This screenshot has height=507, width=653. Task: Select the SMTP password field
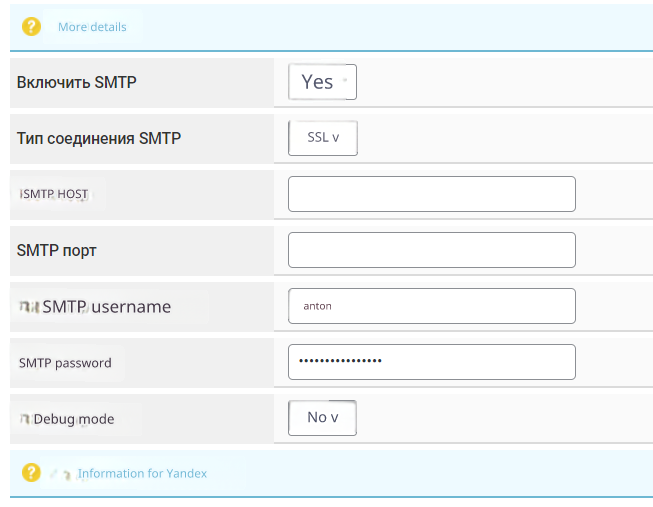(431, 362)
